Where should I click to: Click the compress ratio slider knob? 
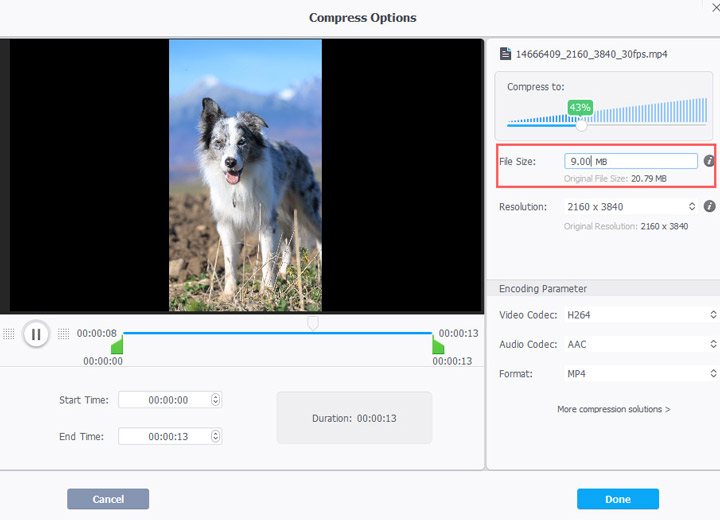point(581,125)
